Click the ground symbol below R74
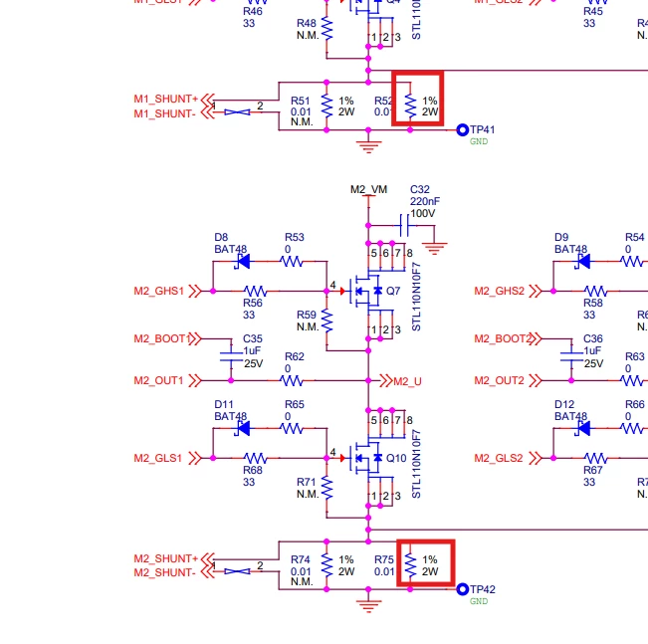The width and height of the screenshot is (648, 644). click(368, 606)
